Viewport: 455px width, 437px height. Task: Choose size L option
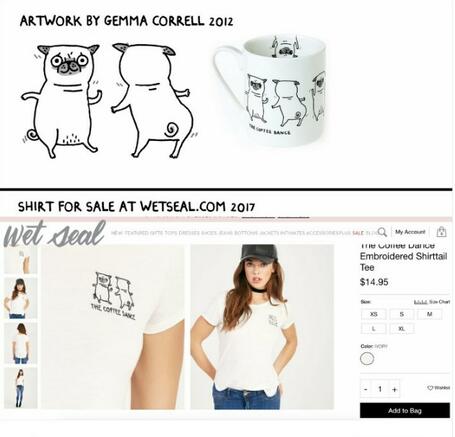374,329
